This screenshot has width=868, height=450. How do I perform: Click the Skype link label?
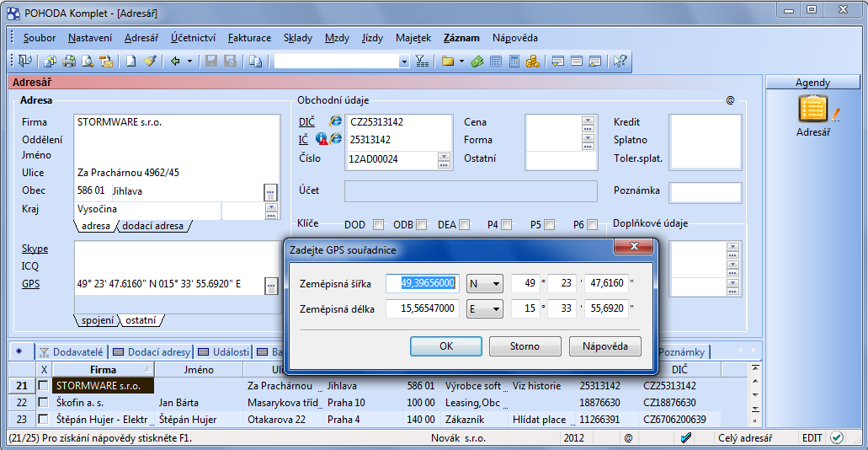coord(35,249)
